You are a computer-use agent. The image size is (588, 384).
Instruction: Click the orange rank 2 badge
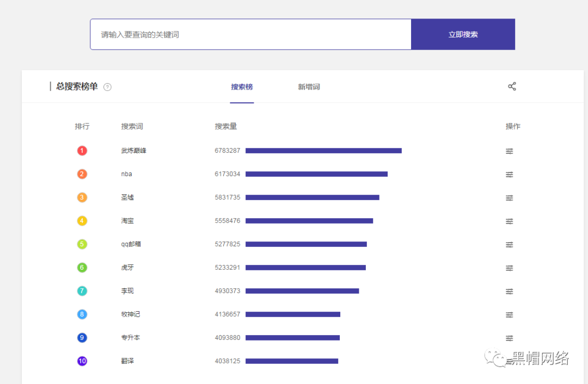click(82, 174)
